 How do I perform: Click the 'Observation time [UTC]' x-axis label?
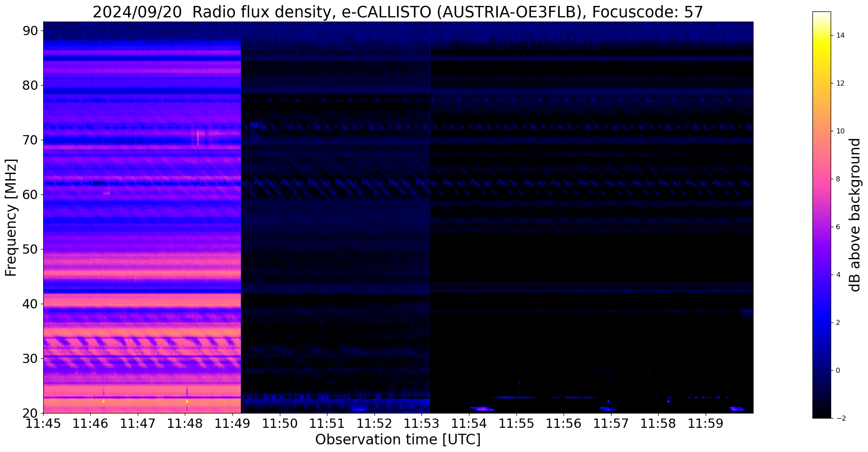tap(398, 440)
